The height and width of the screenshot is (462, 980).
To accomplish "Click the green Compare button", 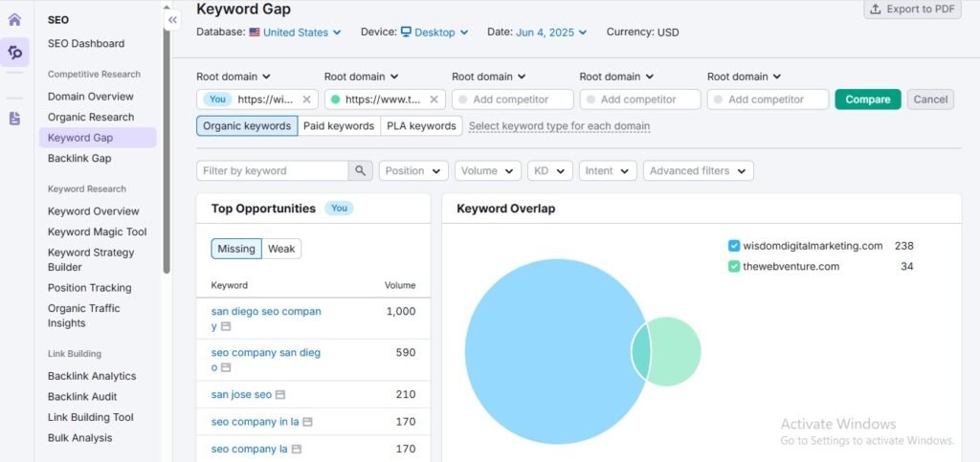I will coord(867,99).
